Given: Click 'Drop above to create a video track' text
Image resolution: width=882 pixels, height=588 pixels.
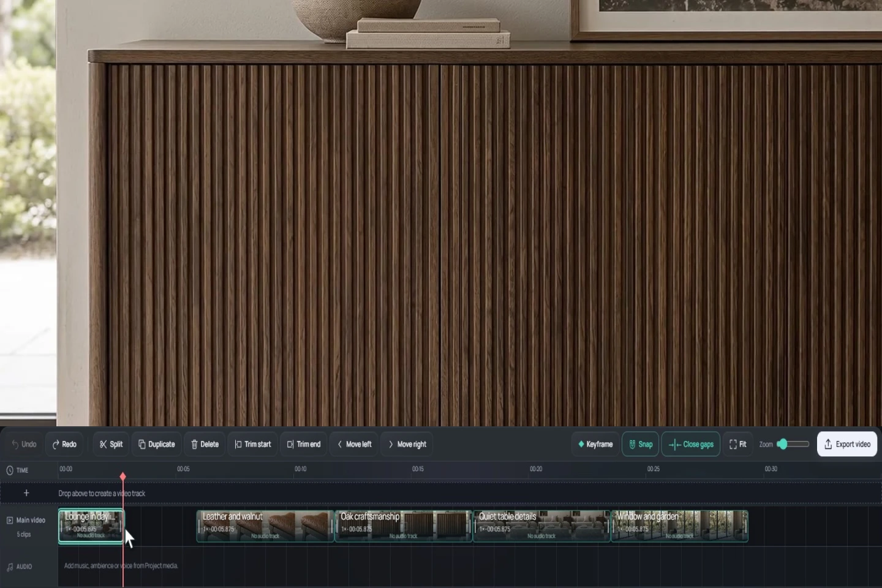Looking at the screenshot, I should click(x=102, y=494).
